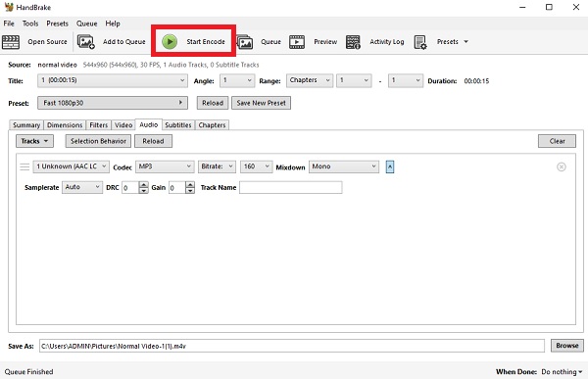Viewport: 588px width, 379px height.
Task: Open the Bitrate mode dropdown
Action: pyautogui.click(x=217, y=166)
